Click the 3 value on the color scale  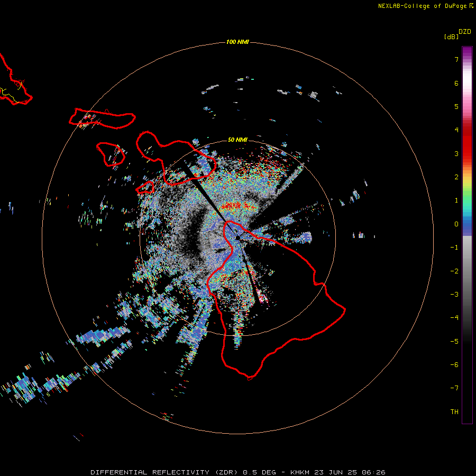(456, 153)
